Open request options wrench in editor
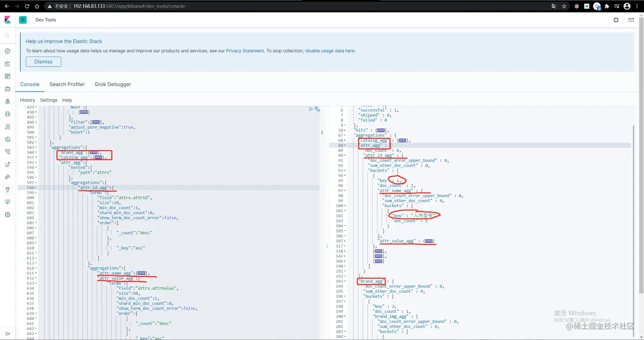644x340 pixels. (x=317, y=109)
